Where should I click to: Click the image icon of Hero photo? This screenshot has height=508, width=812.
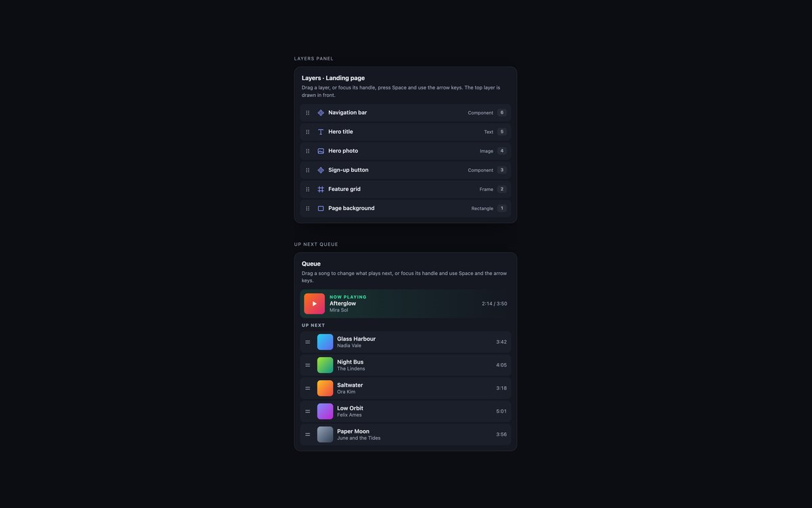pos(321,151)
